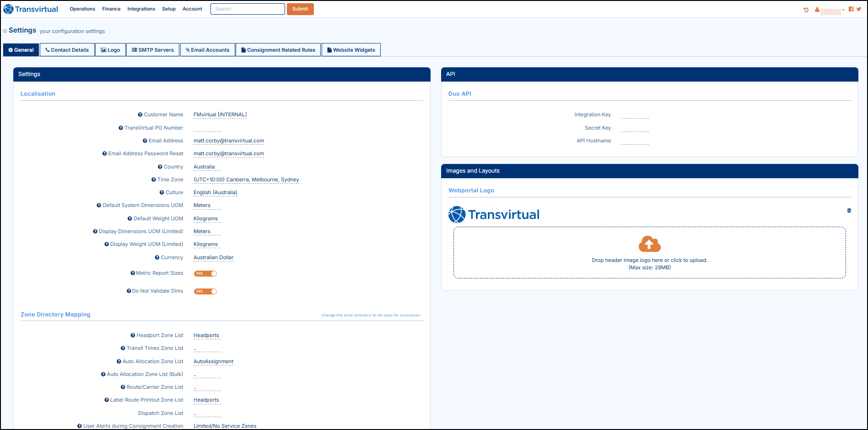
Task: Click into the Search input field
Action: [x=248, y=9]
